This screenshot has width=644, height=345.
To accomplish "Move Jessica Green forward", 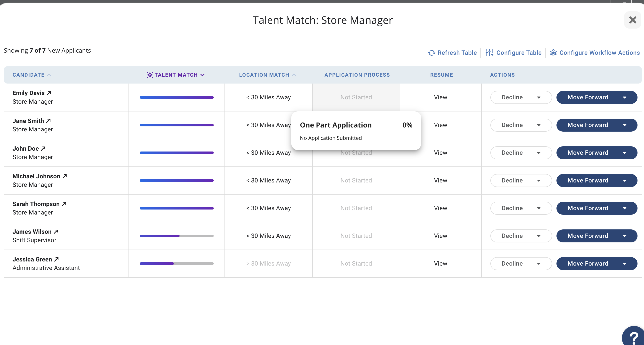I will click(x=586, y=264).
